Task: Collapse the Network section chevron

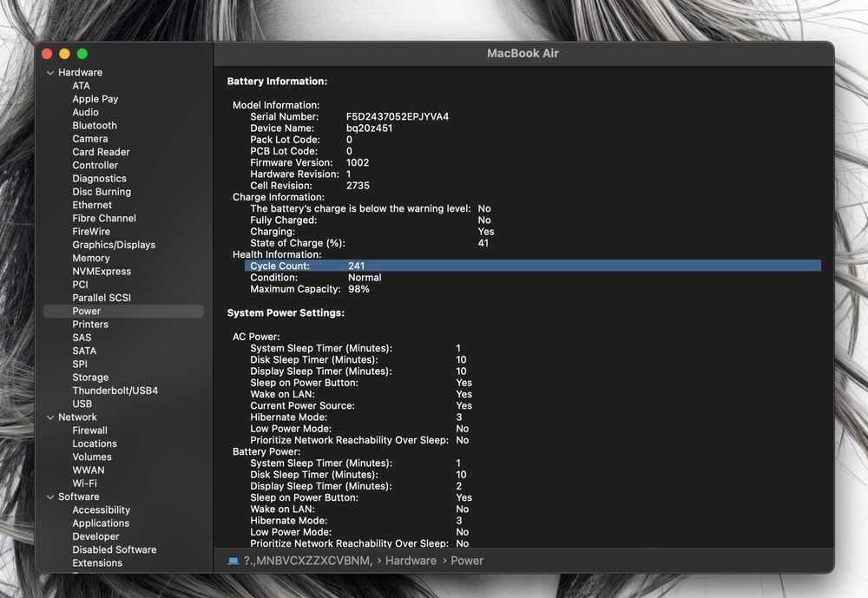Action: [50, 417]
